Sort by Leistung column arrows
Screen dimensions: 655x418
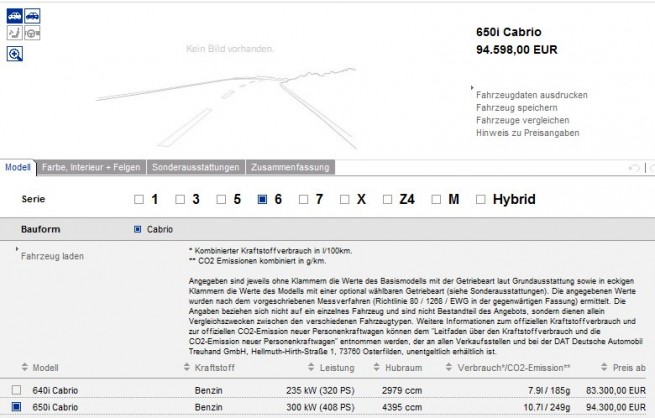tap(311, 367)
